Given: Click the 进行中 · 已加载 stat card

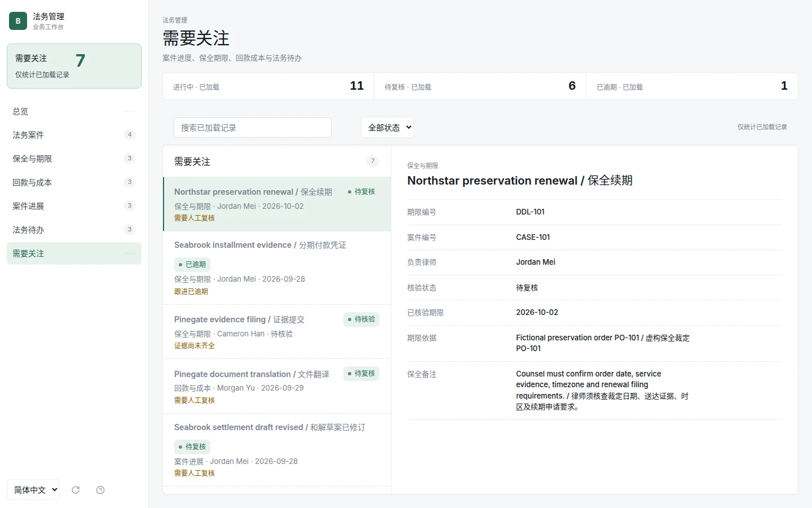Looking at the screenshot, I should pyautogui.click(x=268, y=86).
